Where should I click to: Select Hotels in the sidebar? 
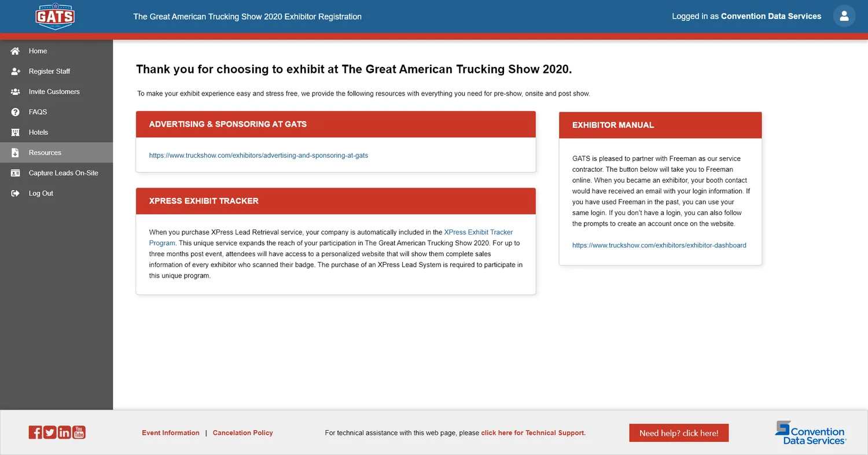click(56, 132)
